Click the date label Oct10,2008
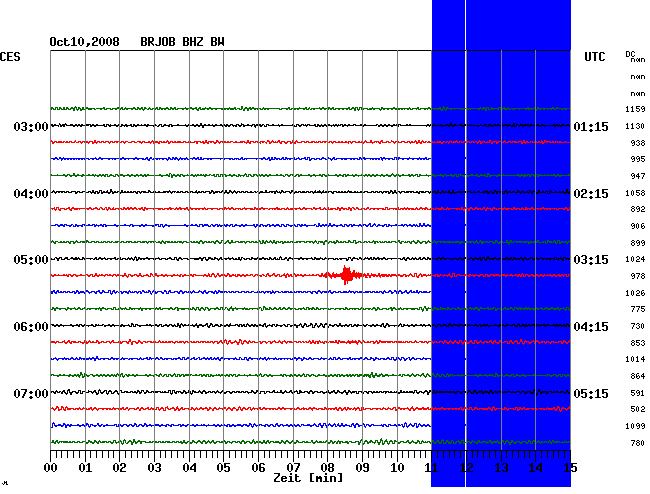 point(85,42)
